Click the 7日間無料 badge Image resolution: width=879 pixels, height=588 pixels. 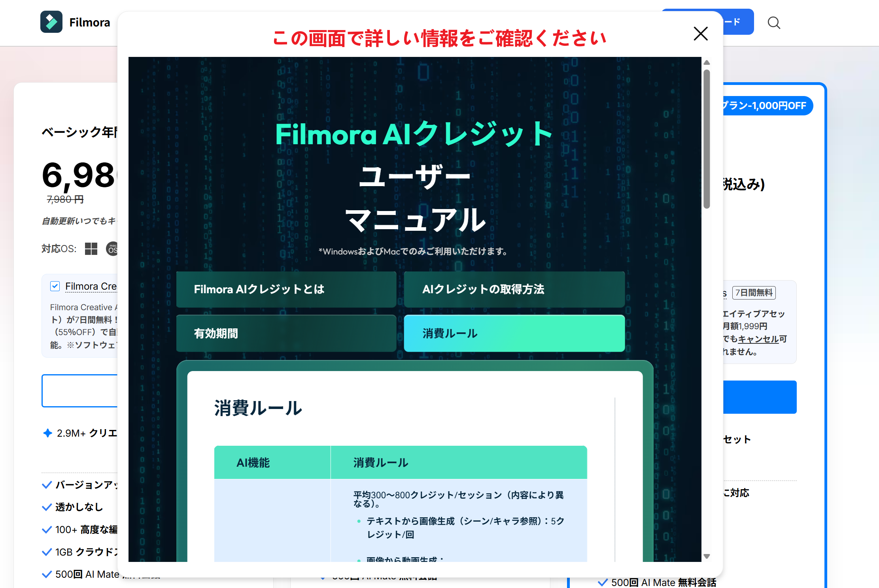(754, 293)
